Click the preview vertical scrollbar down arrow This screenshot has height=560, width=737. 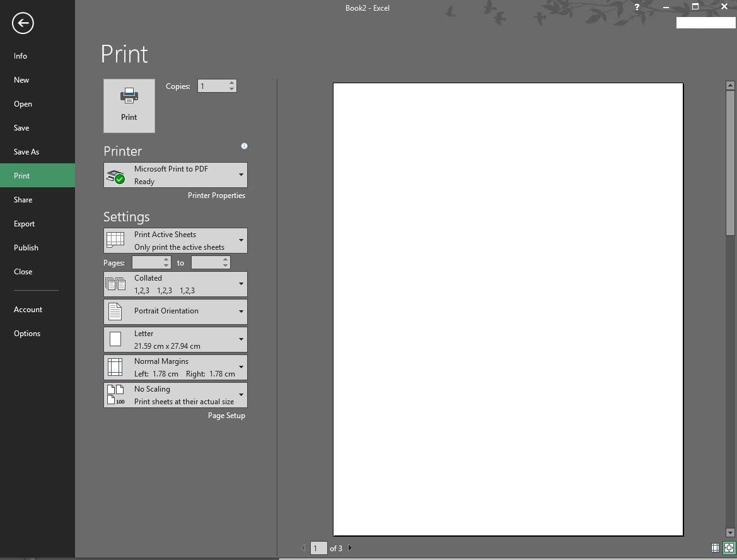click(730, 532)
